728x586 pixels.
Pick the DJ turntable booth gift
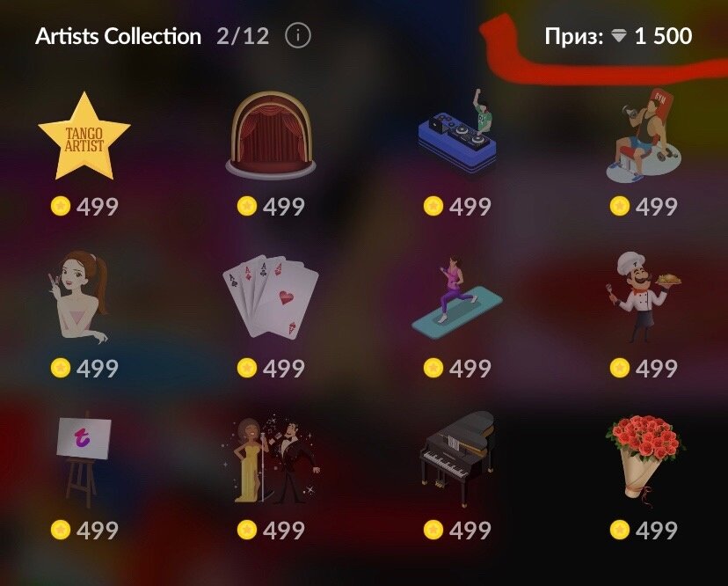click(x=457, y=131)
